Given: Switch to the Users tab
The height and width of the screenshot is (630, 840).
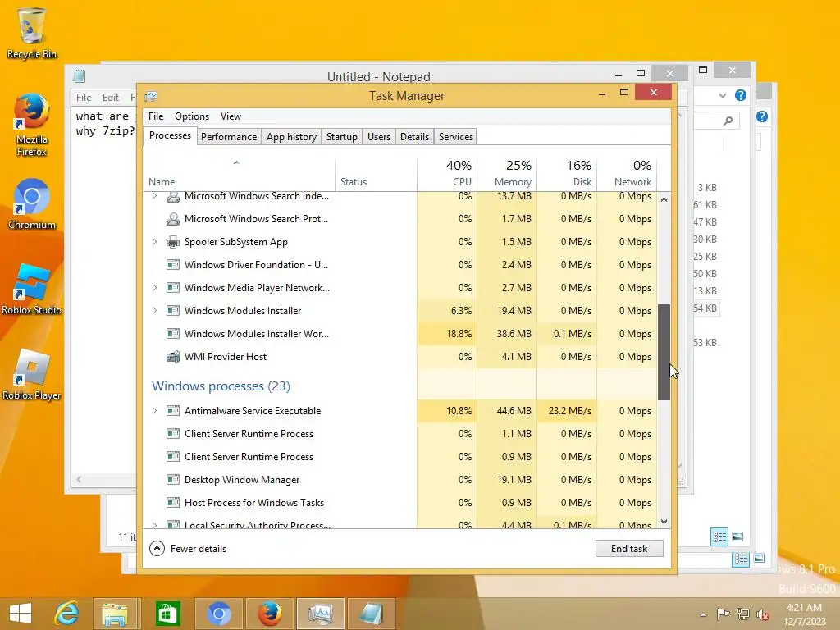Looking at the screenshot, I should coord(379,137).
